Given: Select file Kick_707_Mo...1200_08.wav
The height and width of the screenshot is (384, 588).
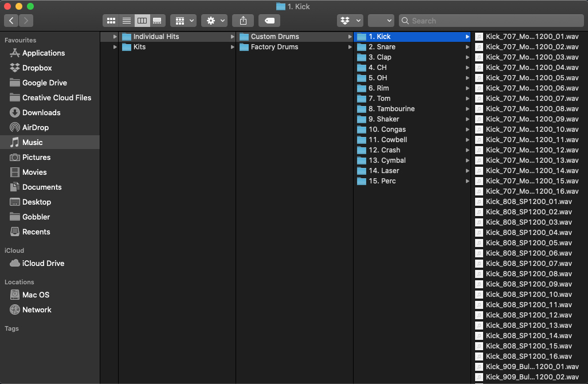Looking at the screenshot, I should point(530,109).
